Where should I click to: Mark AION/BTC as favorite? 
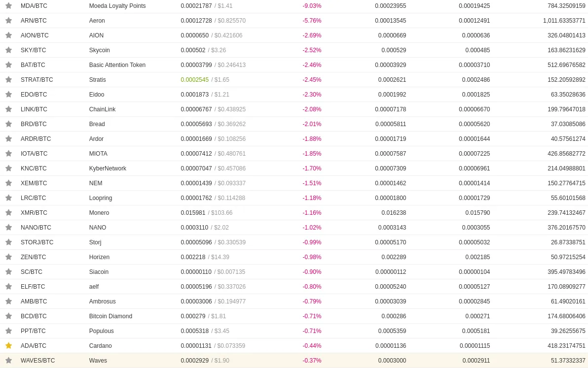[x=8, y=35]
